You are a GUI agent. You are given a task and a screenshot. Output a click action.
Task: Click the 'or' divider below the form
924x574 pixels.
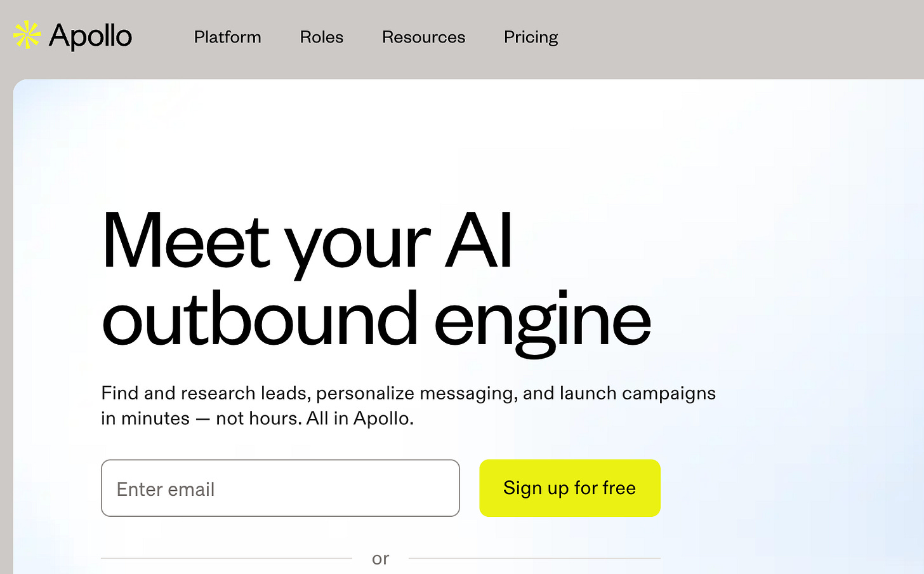click(380, 558)
